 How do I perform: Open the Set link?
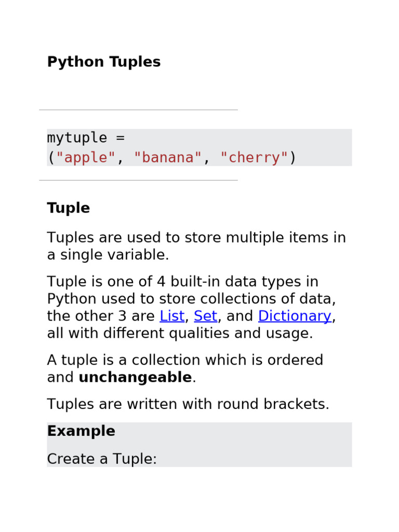[x=205, y=316]
